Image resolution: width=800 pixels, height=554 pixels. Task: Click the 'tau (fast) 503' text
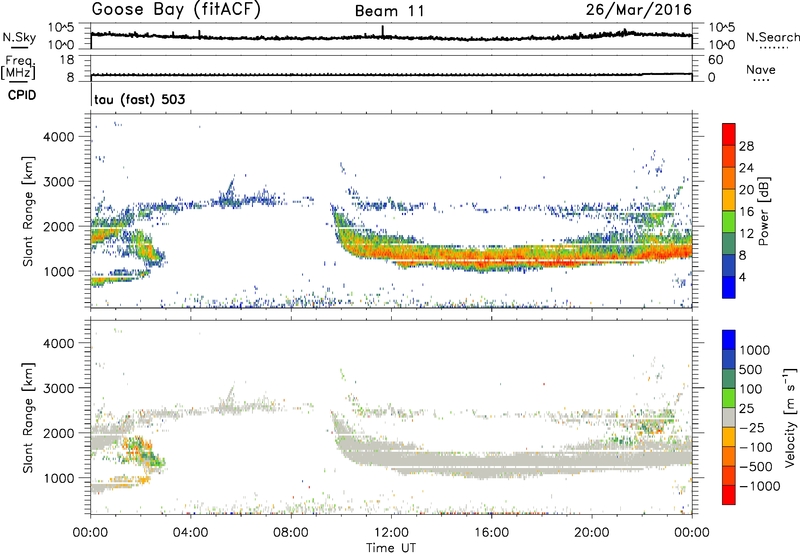(x=139, y=99)
